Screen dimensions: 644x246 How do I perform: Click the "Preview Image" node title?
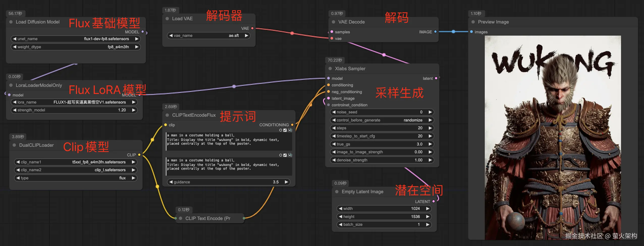coord(493,22)
